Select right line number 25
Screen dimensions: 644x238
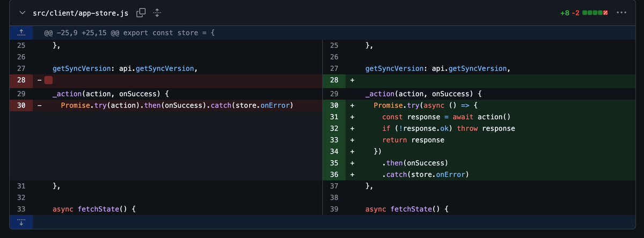coord(334,46)
